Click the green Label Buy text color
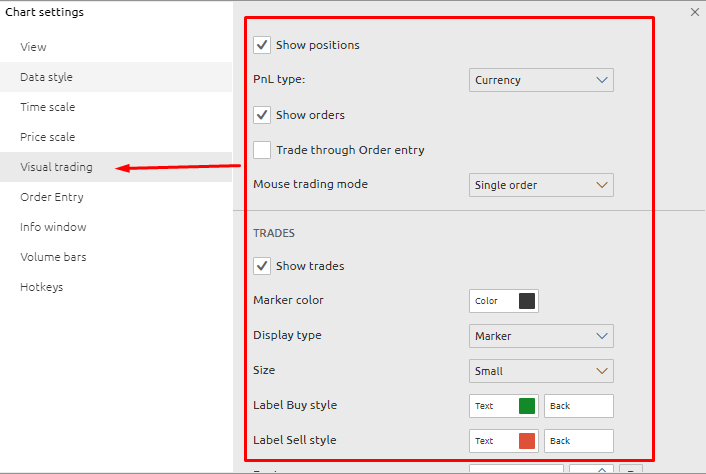The image size is (706, 474). pos(526,406)
